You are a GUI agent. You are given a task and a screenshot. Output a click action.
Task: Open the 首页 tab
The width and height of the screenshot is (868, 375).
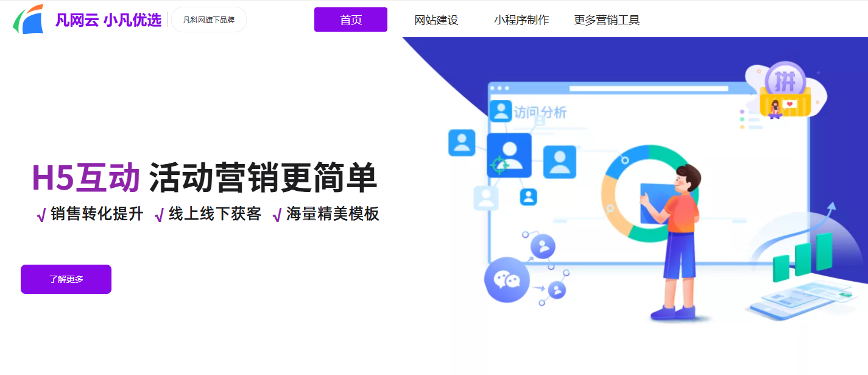[351, 20]
